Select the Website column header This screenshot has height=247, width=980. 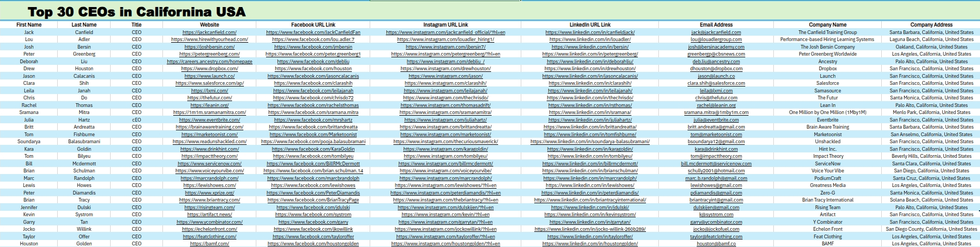tap(209, 25)
